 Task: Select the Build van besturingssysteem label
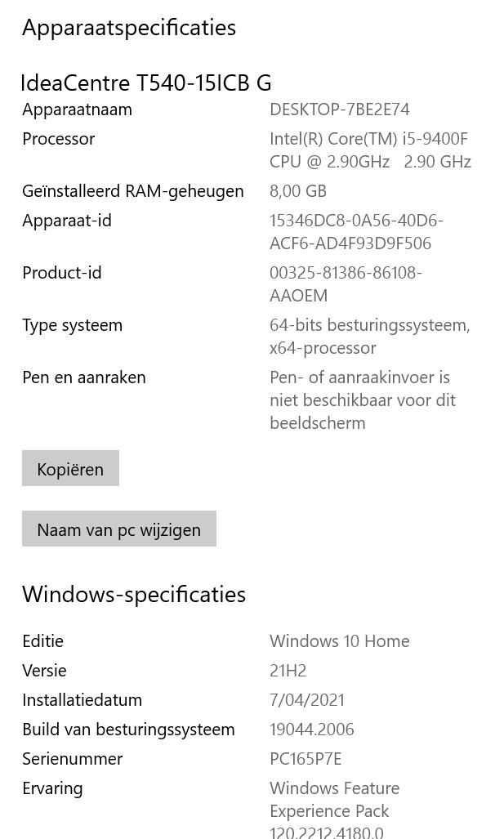tap(128, 730)
